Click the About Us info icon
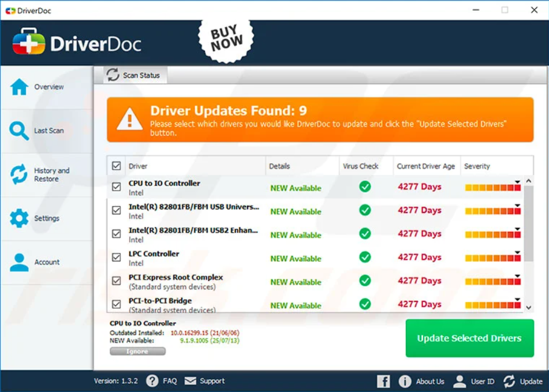 pos(405,381)
